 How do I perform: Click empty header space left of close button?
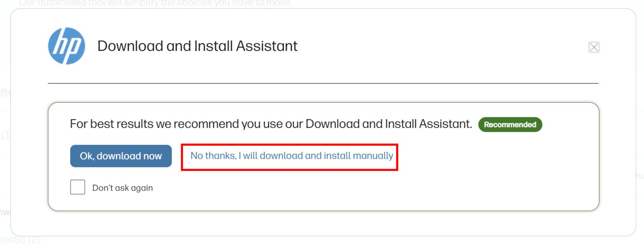(436, 46)
